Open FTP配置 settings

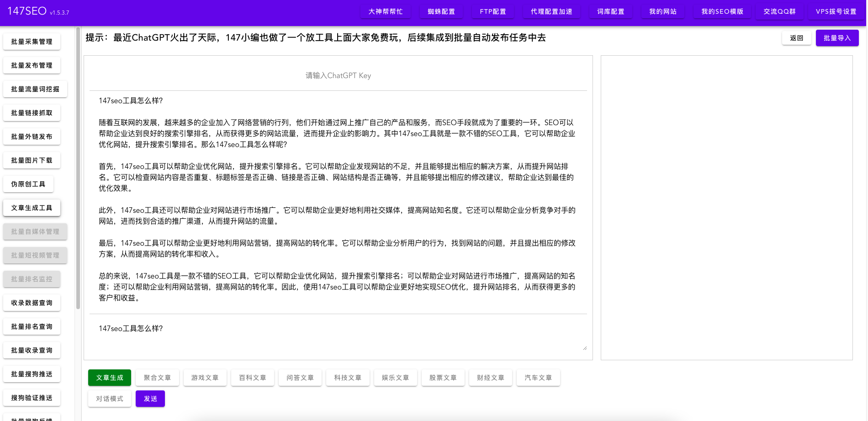pyautogui.click(x=493, y=11)
